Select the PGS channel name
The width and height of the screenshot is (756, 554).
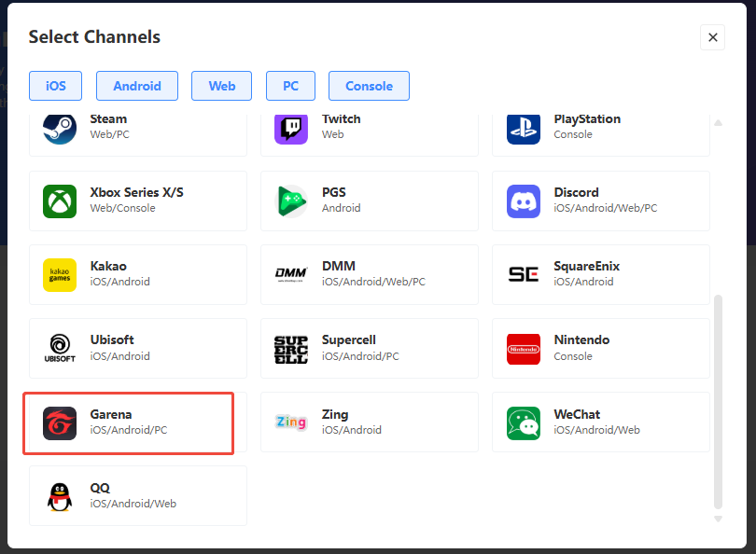(333, 192)
